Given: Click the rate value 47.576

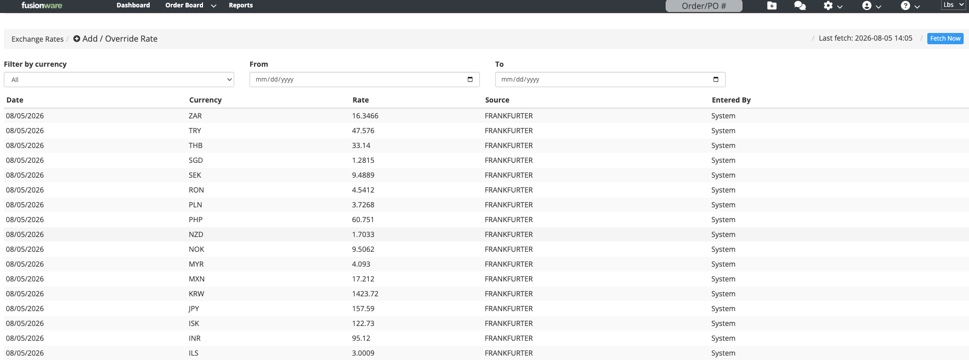Looking at the screenshot, I should click(x=363, y=131).
